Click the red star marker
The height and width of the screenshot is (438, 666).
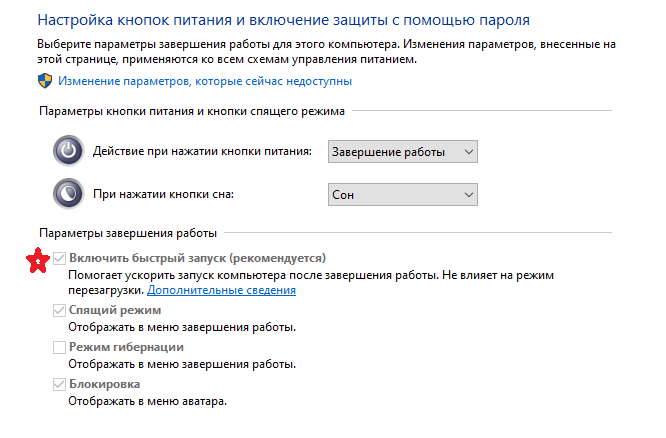pyautogui.click(x=37, y=261)
